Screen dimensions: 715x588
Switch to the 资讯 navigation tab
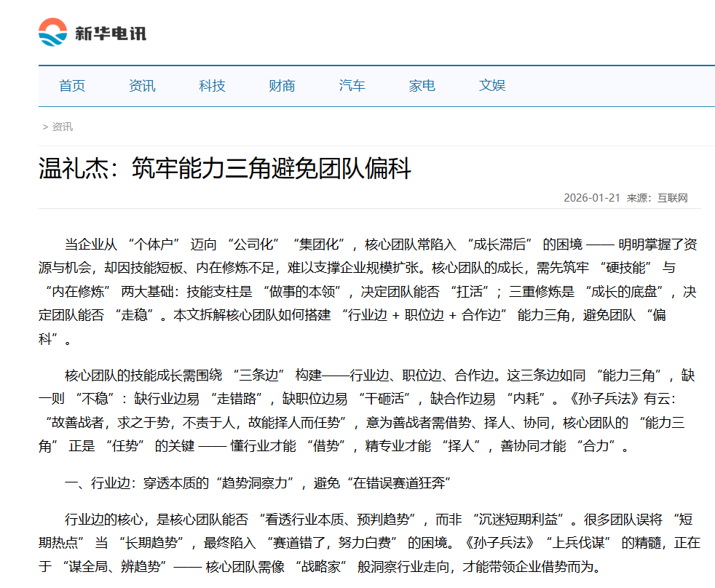click(143, 86)
